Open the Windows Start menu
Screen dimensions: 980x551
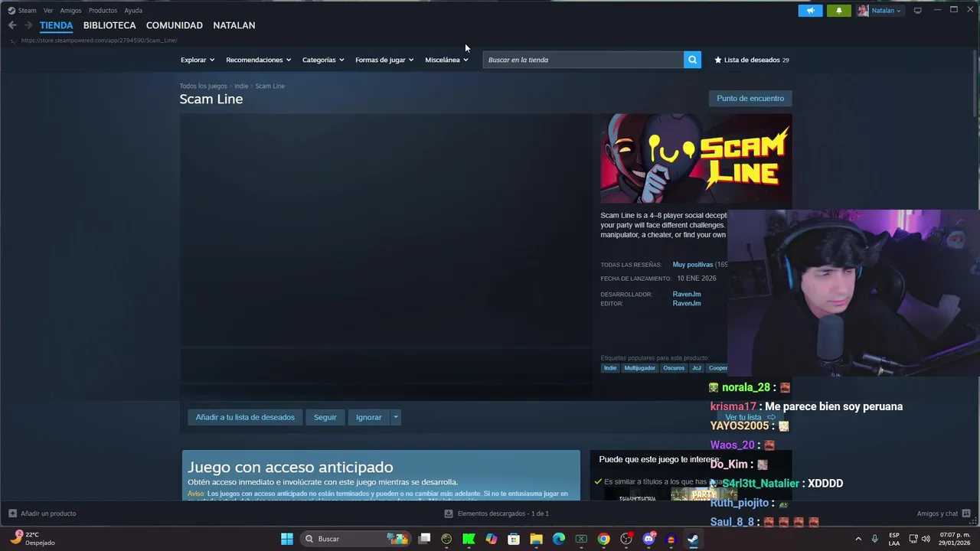[x=287, y=539]
